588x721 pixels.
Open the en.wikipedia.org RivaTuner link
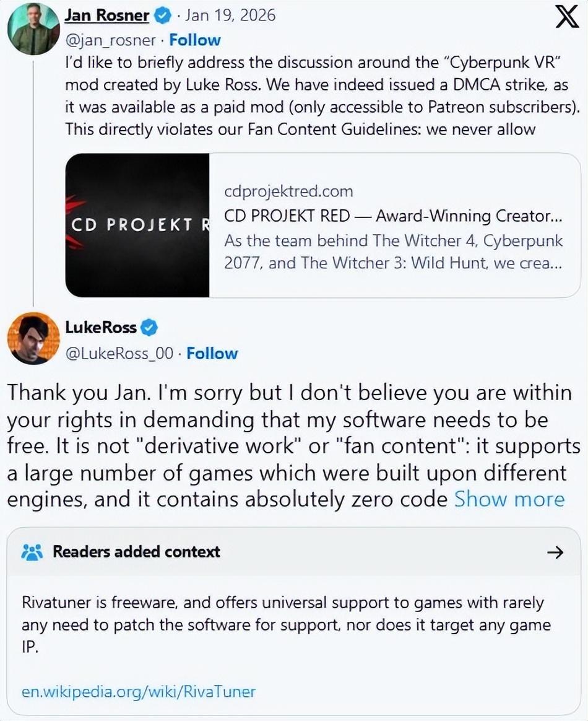(x=139, y=691)
